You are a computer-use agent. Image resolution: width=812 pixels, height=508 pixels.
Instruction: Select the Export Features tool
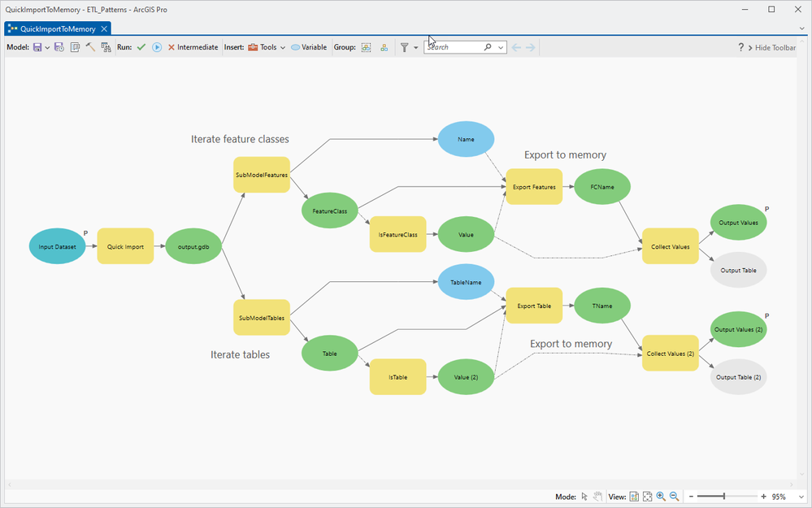(x=534, y=187)
